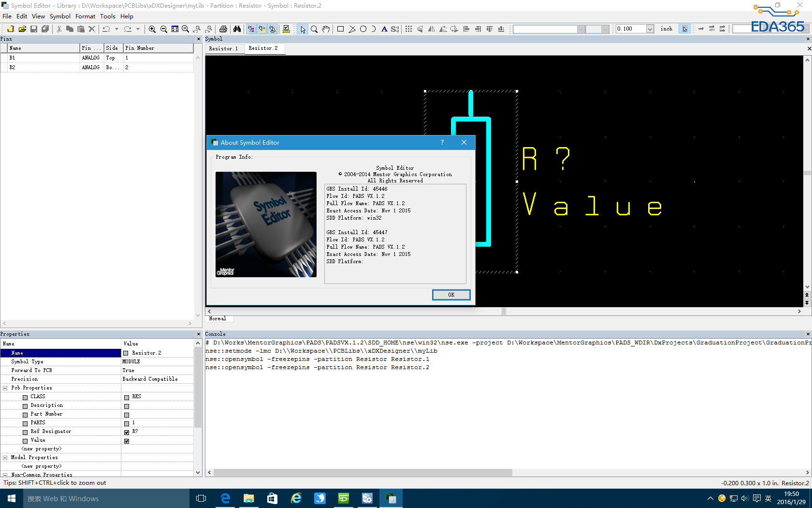Viewport: 812px width, 508px height.
Task: Open the Symbol menu
Action: click(x=60, y=16)
